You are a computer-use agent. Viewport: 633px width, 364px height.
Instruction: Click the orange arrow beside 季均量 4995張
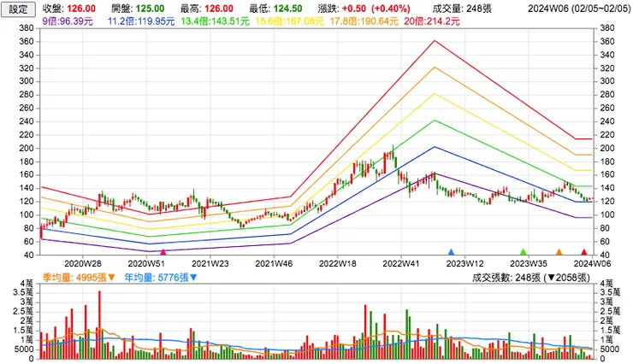(x=111, y=278)
